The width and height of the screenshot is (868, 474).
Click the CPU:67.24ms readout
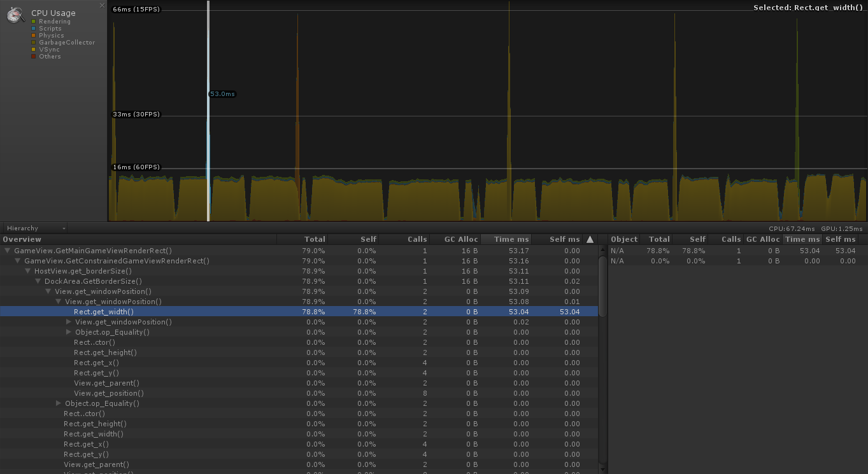click(x=793, y=228)
